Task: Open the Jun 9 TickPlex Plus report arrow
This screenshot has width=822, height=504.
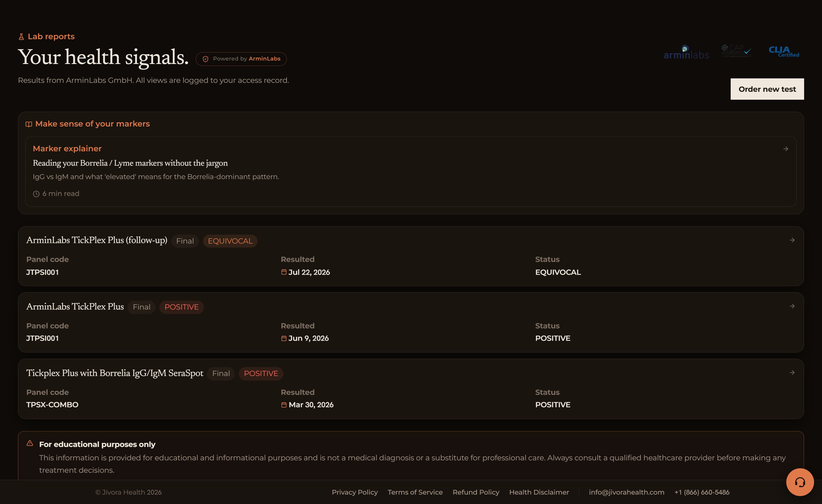Action: pos(792,306)
